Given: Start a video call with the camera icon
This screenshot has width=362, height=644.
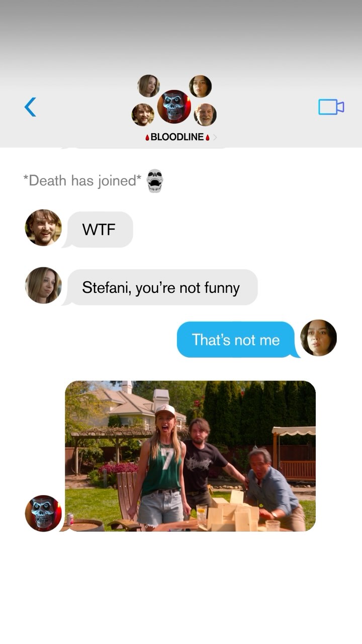Looking at the screenshot, I should point(331,107).
